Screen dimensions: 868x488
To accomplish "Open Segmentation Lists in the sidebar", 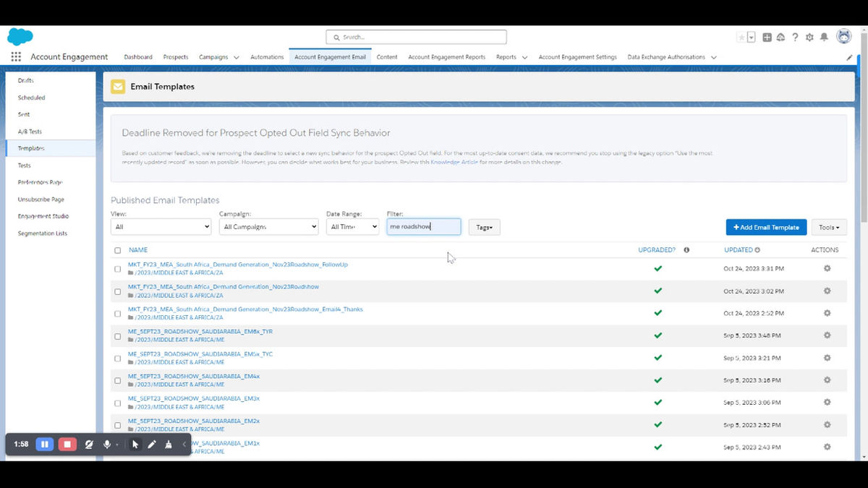I will tap(43, 234).
